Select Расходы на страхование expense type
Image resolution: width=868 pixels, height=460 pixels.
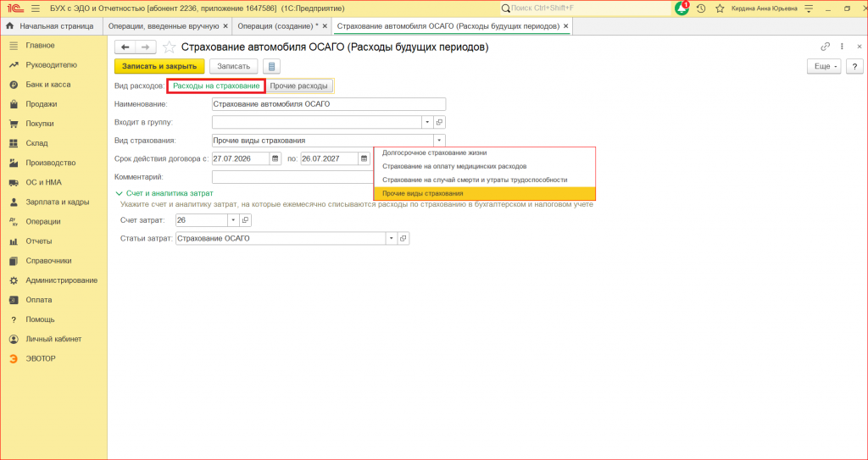(x=216, y=86)
